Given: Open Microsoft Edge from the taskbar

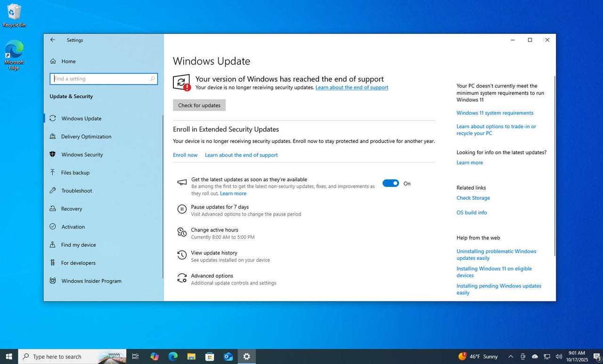Looking at the screenshot, I should pos(172,356).
